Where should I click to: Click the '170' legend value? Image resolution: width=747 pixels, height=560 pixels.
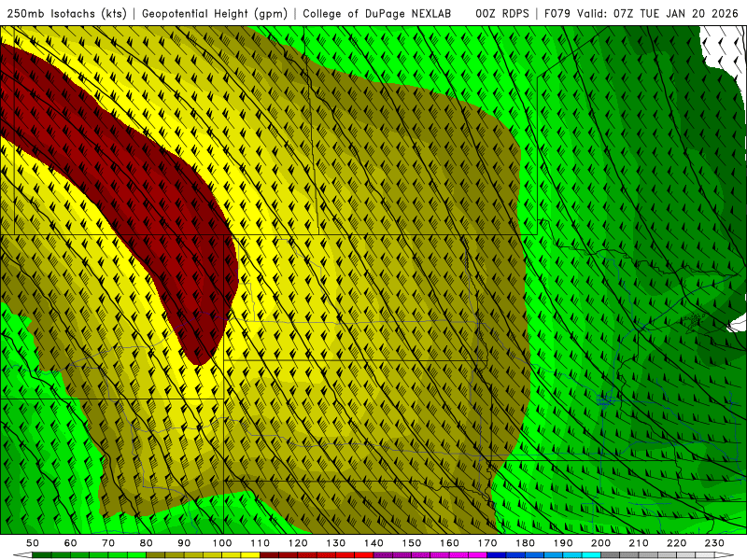(487, 543)
